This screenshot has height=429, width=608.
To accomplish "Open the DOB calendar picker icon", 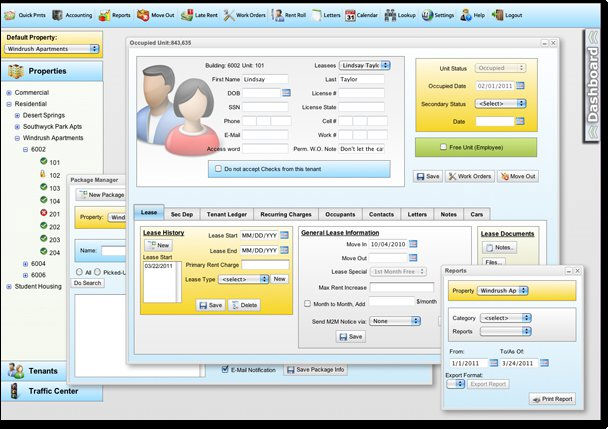I will click(x=286, y=93).
